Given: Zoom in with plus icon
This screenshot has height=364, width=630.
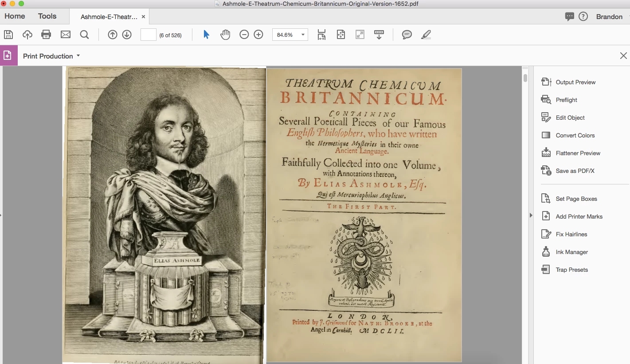Looking at the screenshot, I should click(258, 35).
